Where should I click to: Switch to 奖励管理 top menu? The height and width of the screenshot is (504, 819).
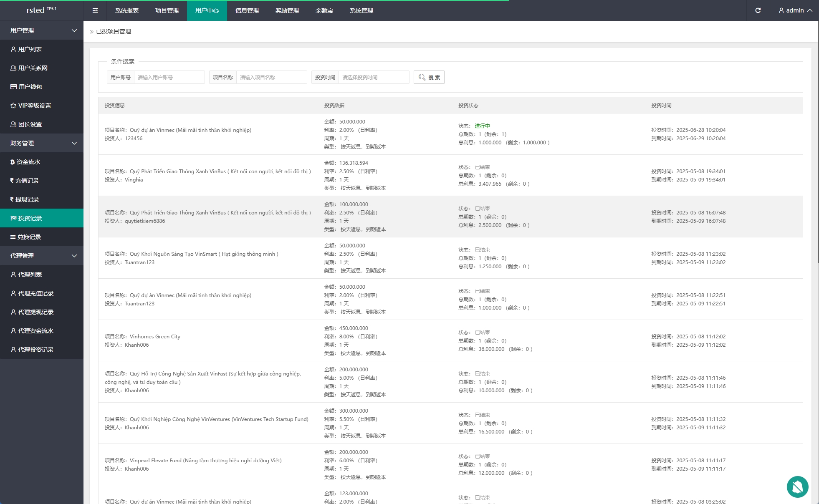point(287,10)
